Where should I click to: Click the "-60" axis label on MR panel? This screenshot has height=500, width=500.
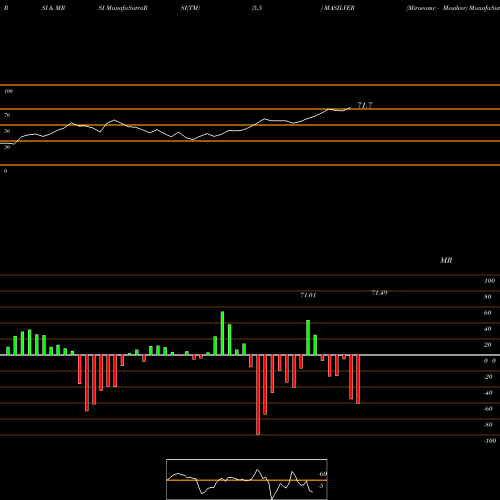point(488,409)
